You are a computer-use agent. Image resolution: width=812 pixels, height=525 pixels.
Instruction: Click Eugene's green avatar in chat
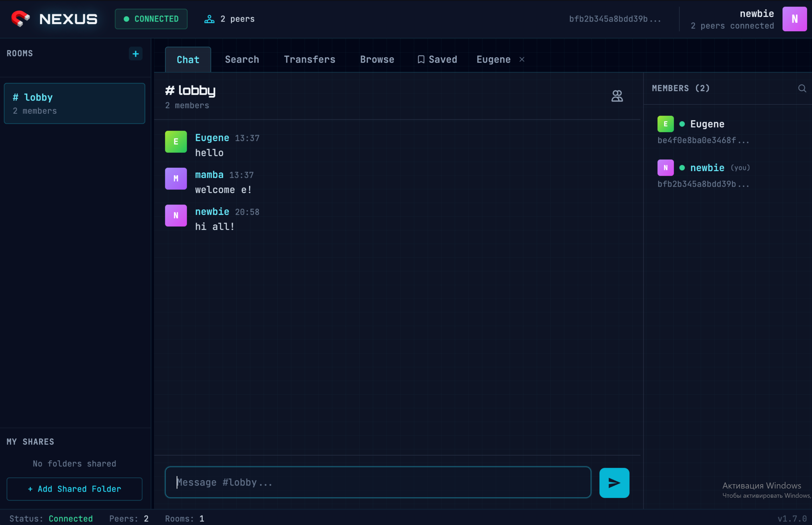(176, 142)
